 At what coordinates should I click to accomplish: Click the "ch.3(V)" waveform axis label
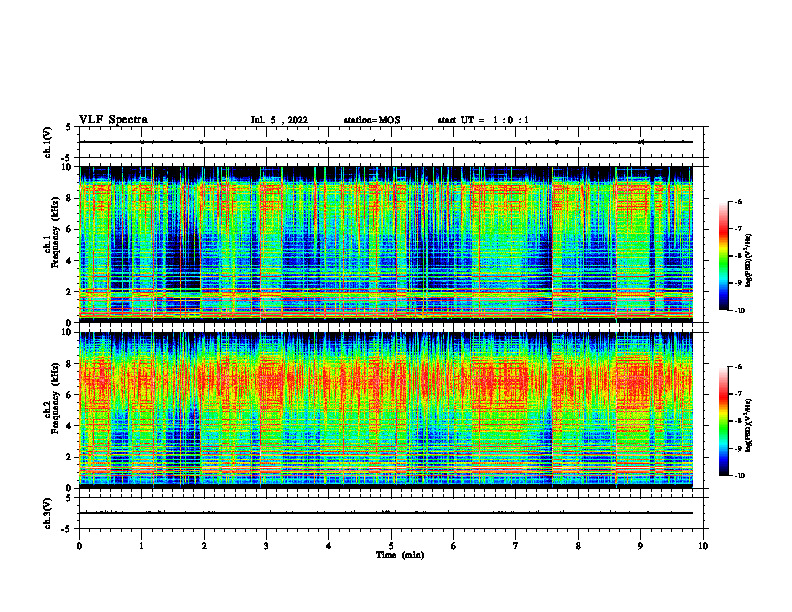(x=48, y=513)
